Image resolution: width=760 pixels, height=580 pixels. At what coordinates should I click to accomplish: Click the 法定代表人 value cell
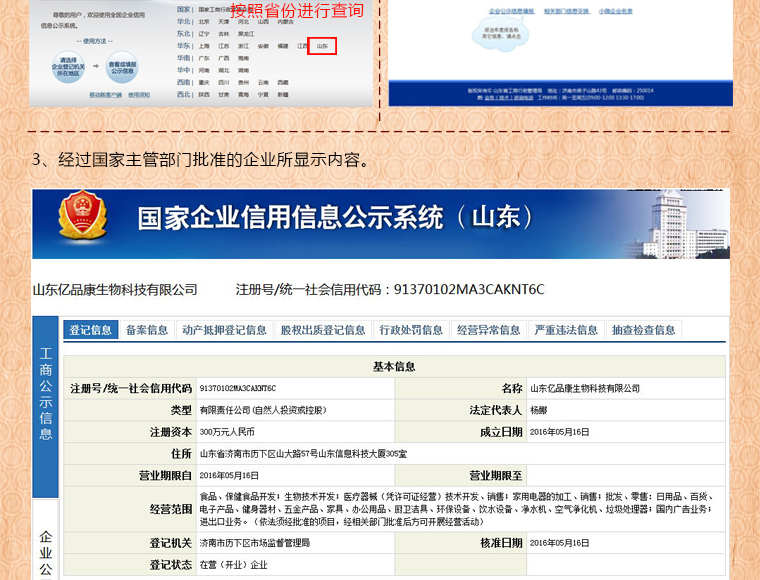(x=626, y=410)
